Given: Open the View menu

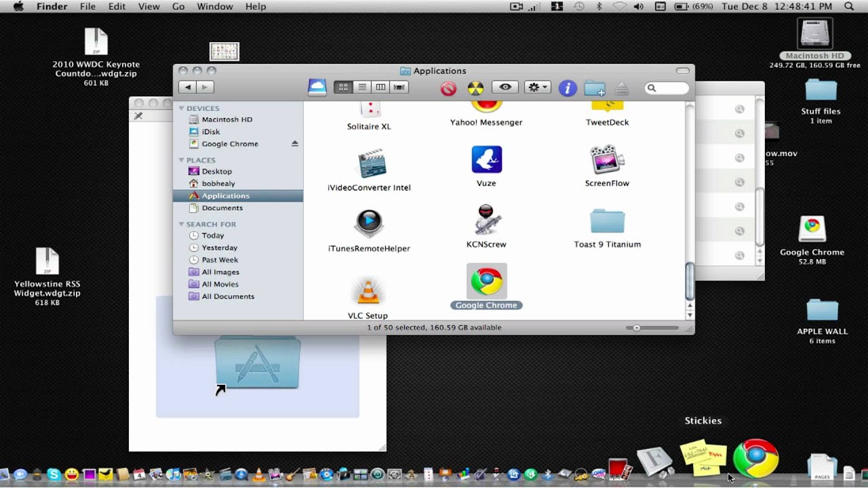Looking at the screenshot, I should tap(149, 7).
